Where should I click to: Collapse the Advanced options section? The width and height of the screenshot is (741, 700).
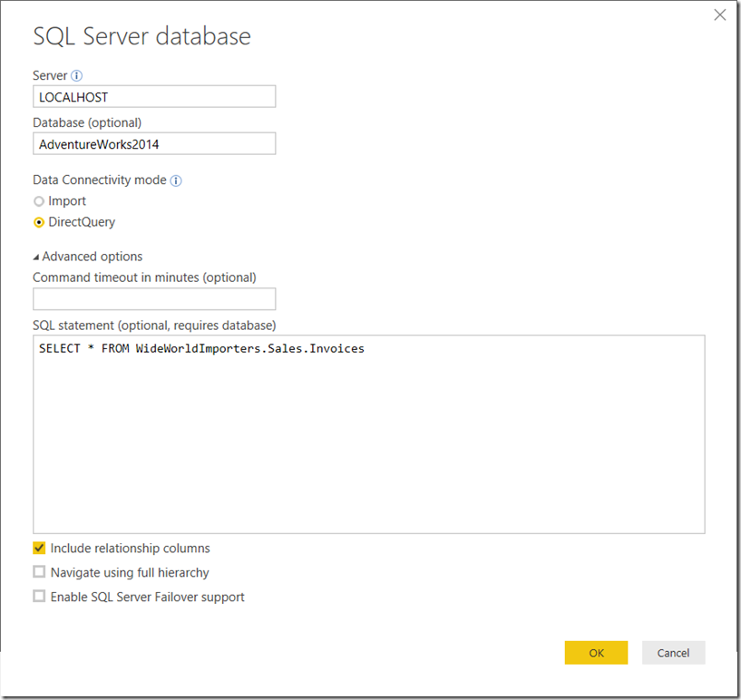point(36,258)
